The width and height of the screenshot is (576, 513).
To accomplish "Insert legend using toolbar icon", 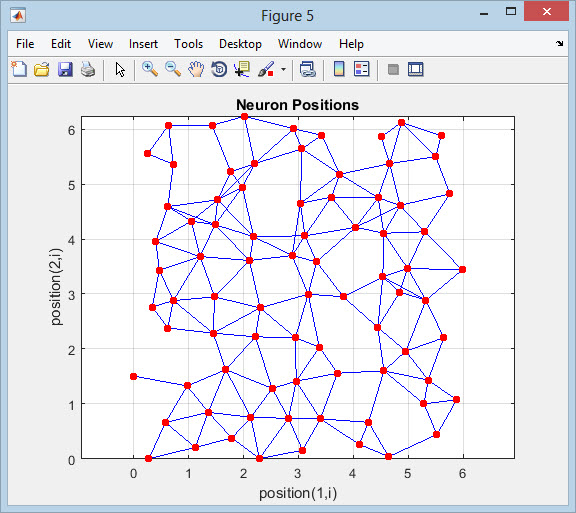I will [361, 69].
